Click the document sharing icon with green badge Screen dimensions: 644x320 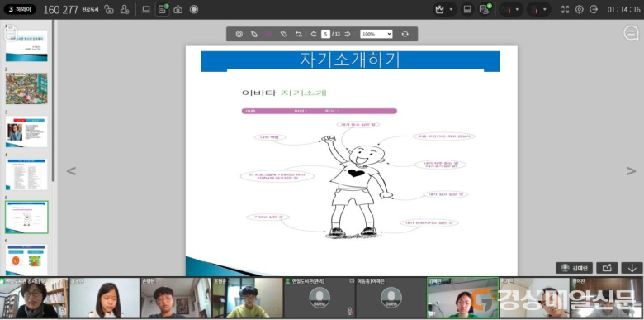pos(162,9)
